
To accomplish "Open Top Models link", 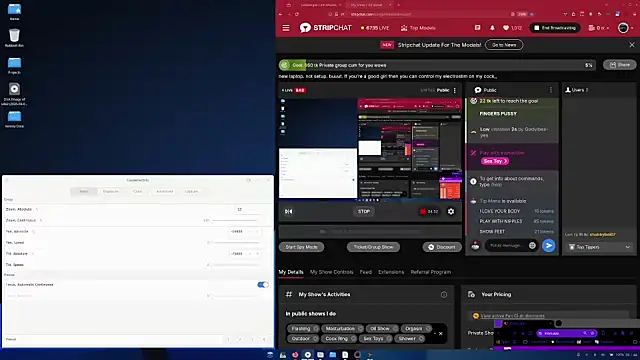I will point(418,28).
